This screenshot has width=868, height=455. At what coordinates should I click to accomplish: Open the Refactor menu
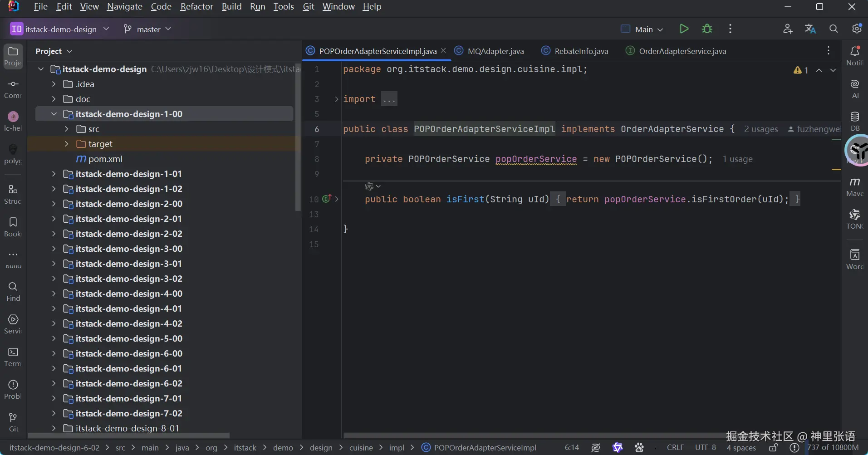[196, 7]
